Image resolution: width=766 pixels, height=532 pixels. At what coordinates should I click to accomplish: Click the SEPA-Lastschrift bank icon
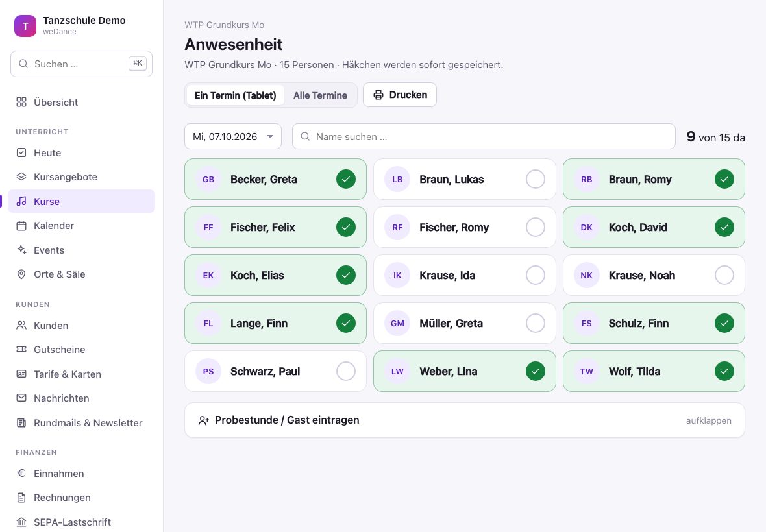pyautogui.click(x=21, y=522)
